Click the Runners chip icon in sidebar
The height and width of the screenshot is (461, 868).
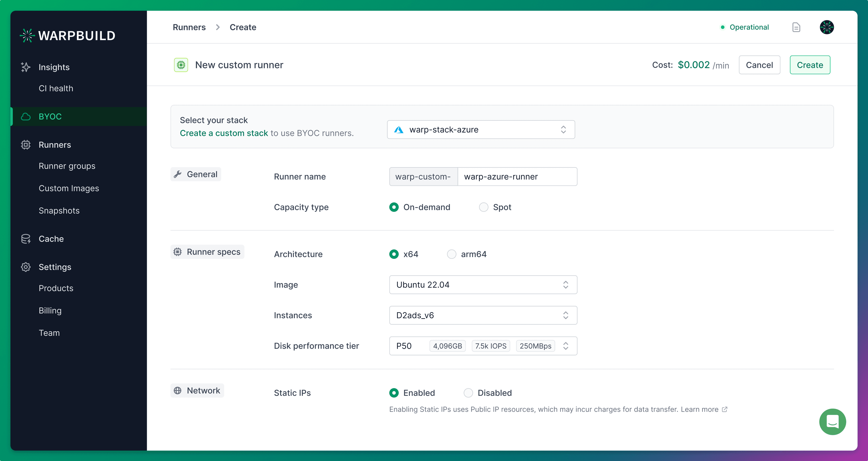[x=26, y=145]
